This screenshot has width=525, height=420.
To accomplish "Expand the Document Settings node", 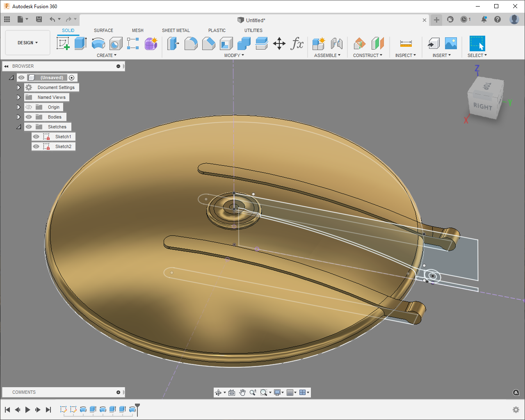I will coord(18,87).
